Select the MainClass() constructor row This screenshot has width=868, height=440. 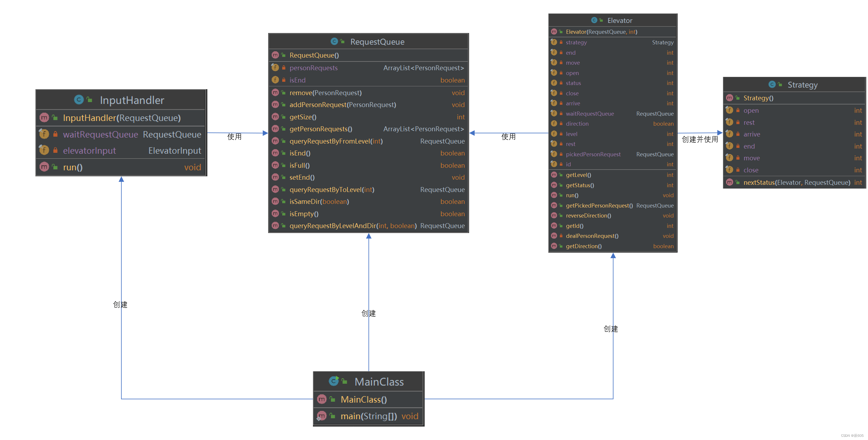click(x=363, y=400)
